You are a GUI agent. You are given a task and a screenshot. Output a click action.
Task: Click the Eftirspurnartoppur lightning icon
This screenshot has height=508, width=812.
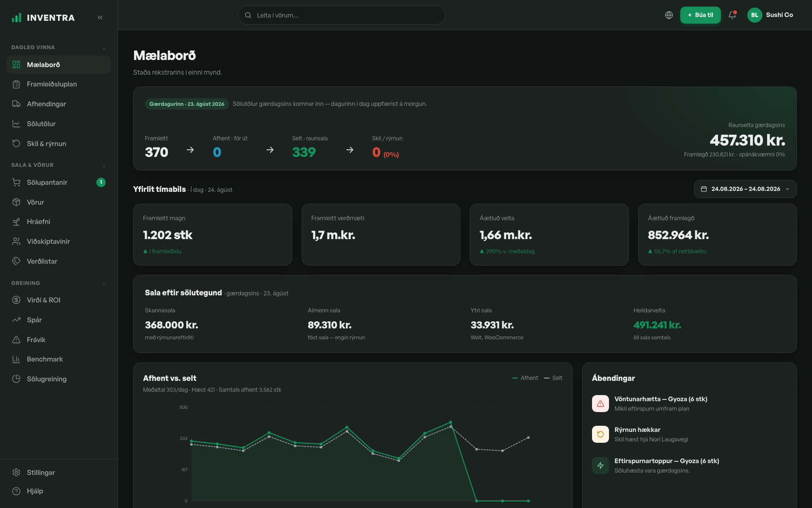(x=601, y=465)
